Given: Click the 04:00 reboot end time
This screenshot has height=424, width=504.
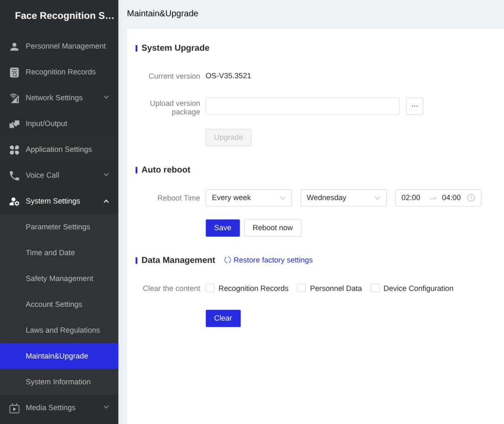Looking at the screenshot, I should click(451, 198).
